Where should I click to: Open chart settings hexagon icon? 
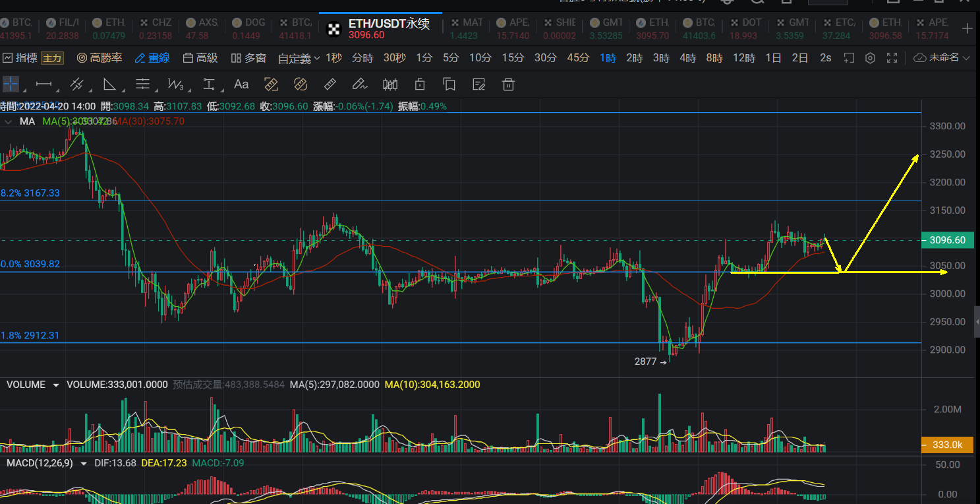(870, 58)
